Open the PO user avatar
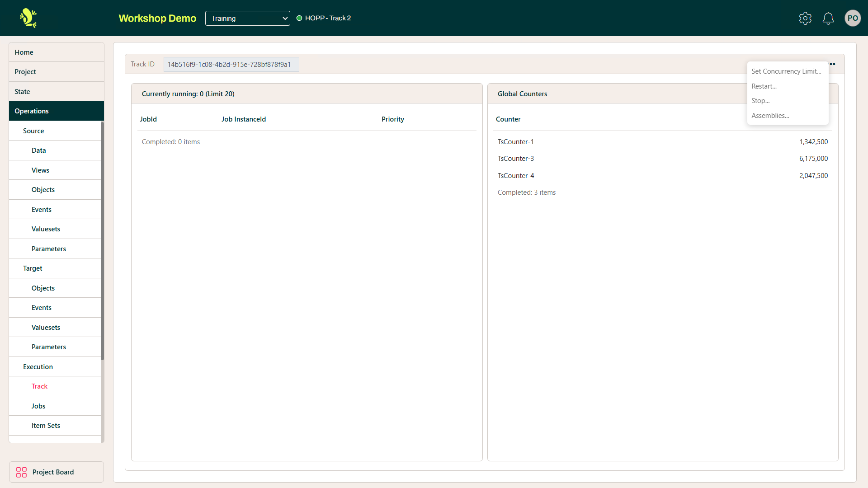This screenshot has width=868, height=488. (x=853, y=18)
